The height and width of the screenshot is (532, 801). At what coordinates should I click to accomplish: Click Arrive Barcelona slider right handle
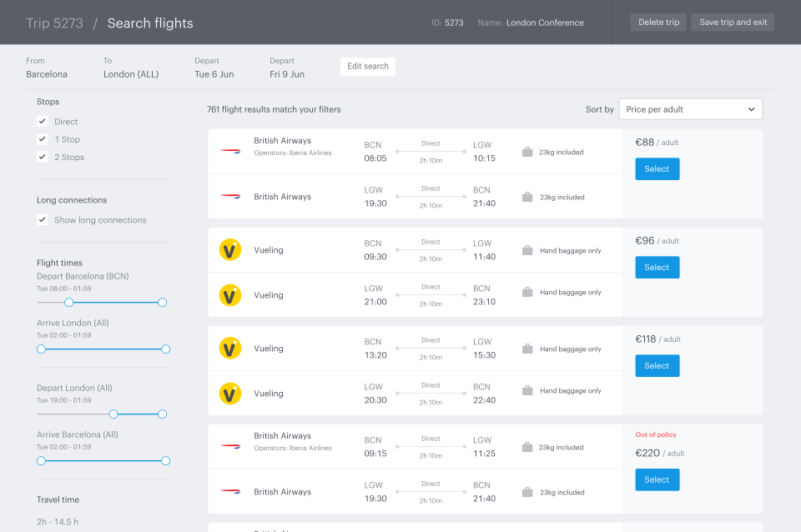[165, 461]
